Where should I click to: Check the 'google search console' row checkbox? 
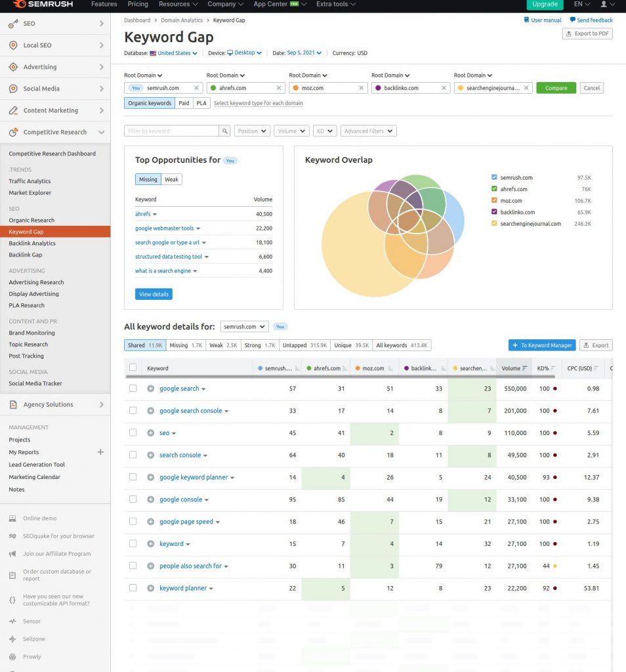133,411
